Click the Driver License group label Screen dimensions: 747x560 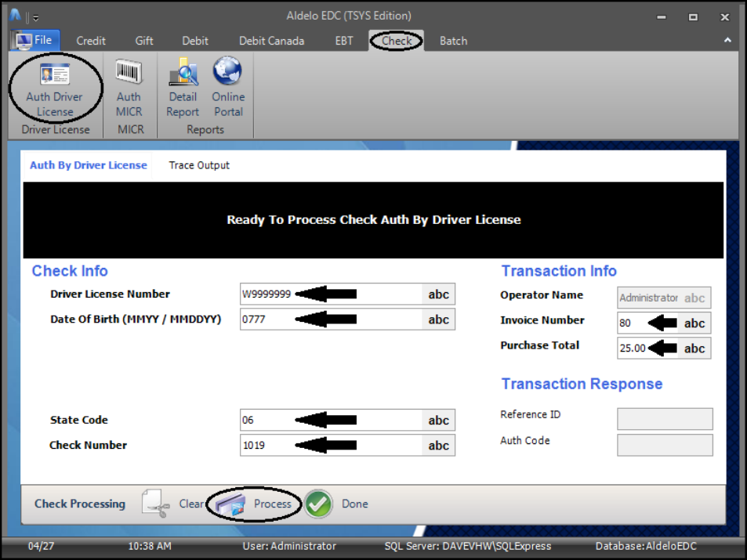tap(56, 129)
